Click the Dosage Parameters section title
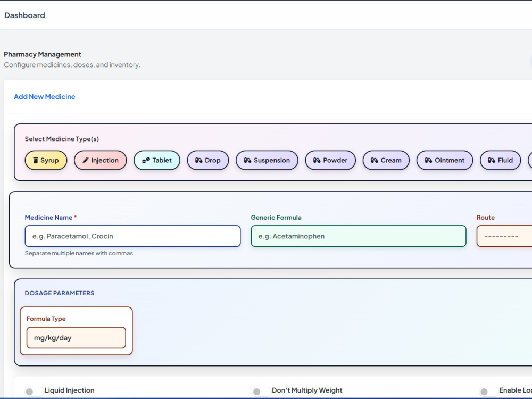 click(60, 293)
